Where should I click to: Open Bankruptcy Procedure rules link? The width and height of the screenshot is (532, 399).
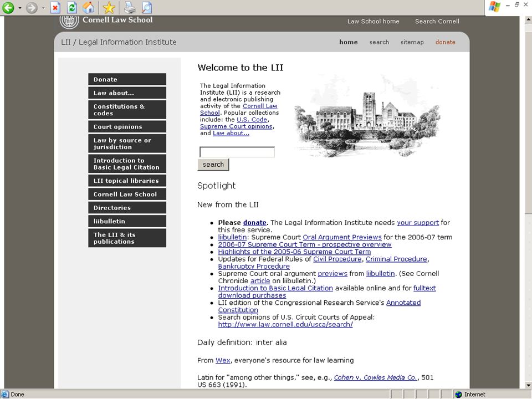[254, 267]
